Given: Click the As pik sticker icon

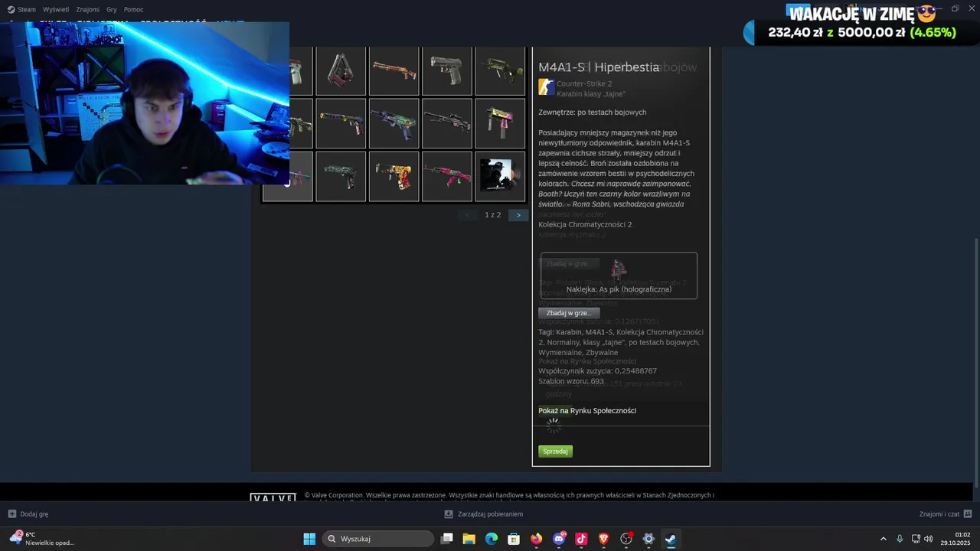Looking at the screenshot, I should [619, 269].
